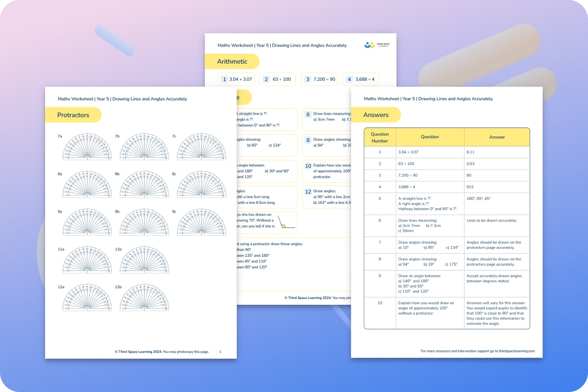The height and width of the screenshot is (392, 588).
Task: Select the 11b protractor diagram
Action: pyautogui.click(x=144, y=260)
